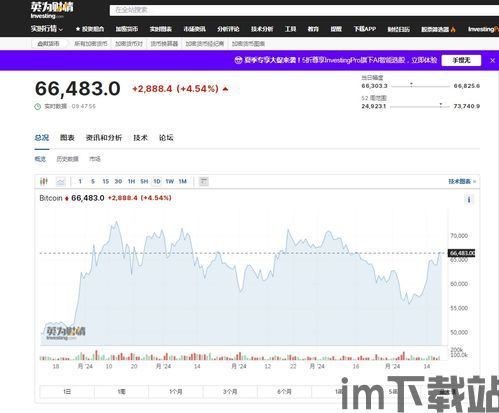499x413 pixels.
Task: Open the 教育 navigation item
Action: [x=313, y=29]
